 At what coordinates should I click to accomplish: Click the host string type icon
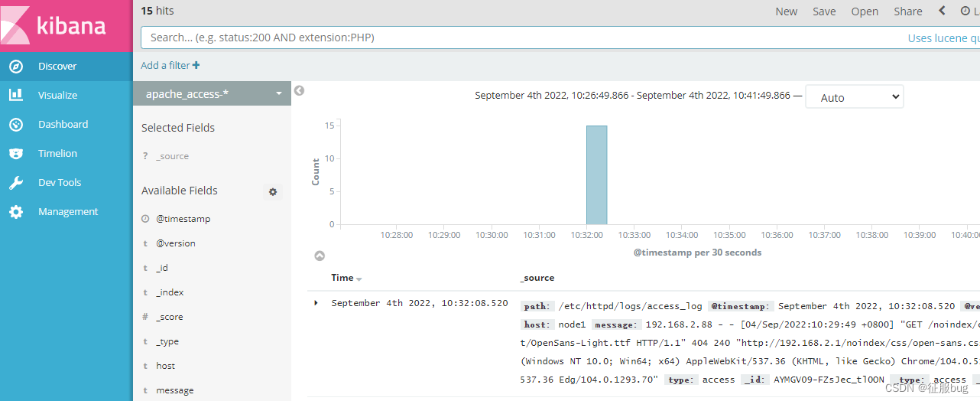[x=145, y=366]
